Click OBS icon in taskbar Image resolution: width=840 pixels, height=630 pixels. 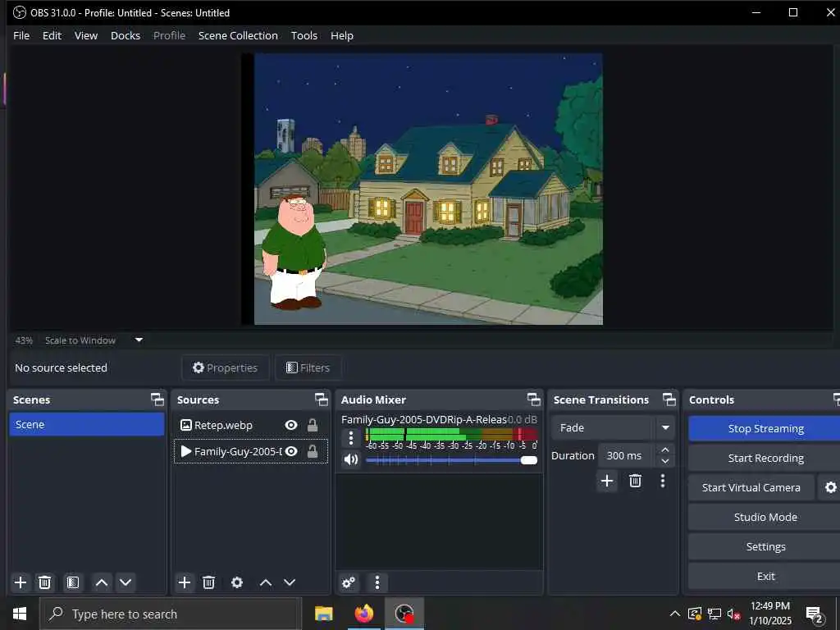click(x=404, y=614)
